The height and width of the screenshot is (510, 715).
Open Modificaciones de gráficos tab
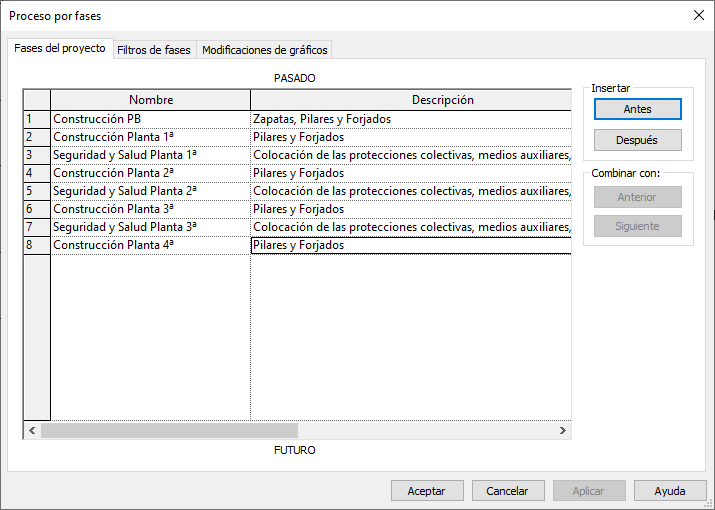[264, 49]
